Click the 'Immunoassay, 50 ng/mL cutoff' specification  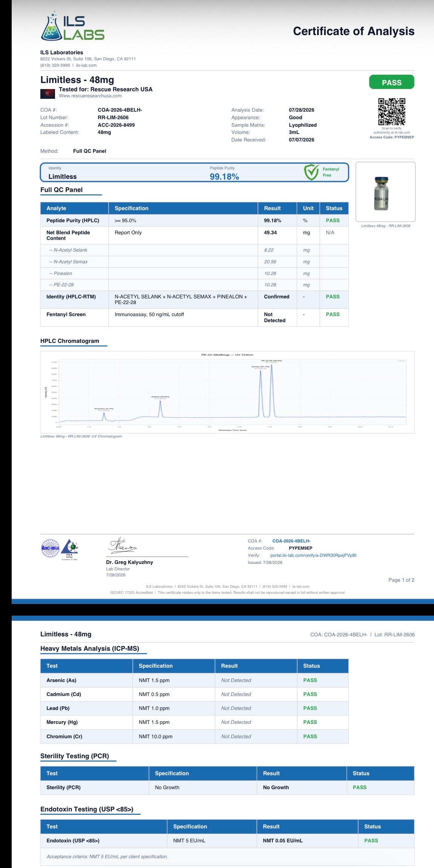pos(149,315)
